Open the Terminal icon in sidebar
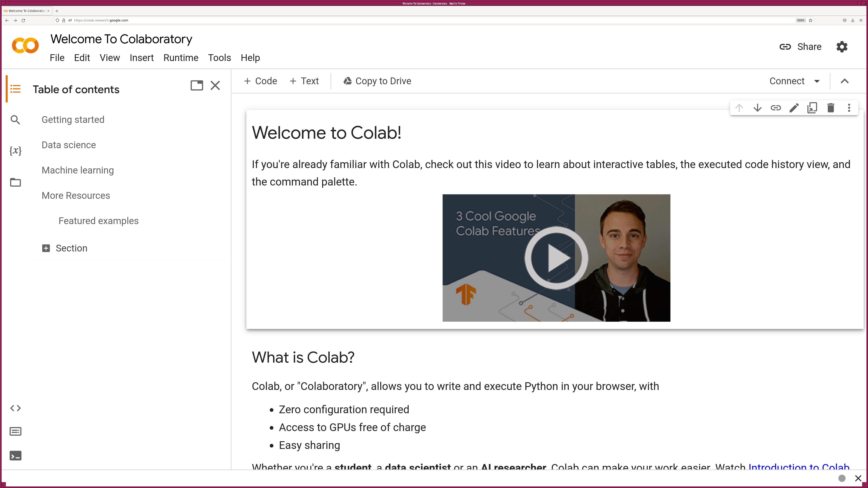 click(16, 456)
